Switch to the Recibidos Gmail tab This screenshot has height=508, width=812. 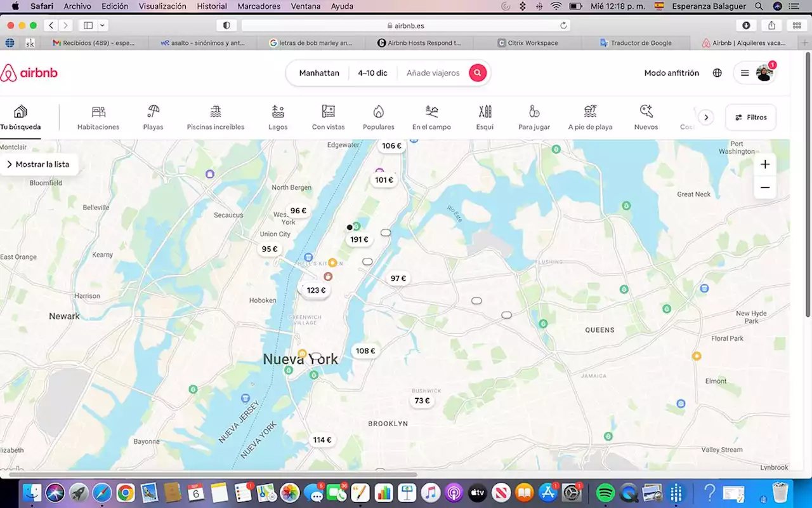(x=94, y=43)
